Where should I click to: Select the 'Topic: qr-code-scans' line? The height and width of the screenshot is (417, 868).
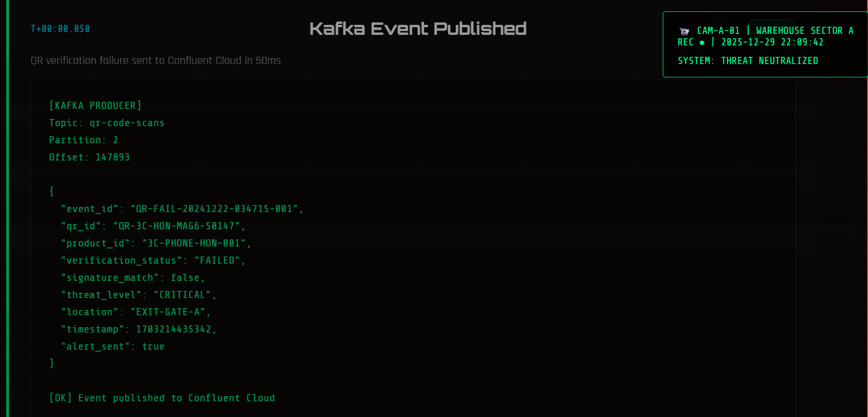[x=106, y=123]
